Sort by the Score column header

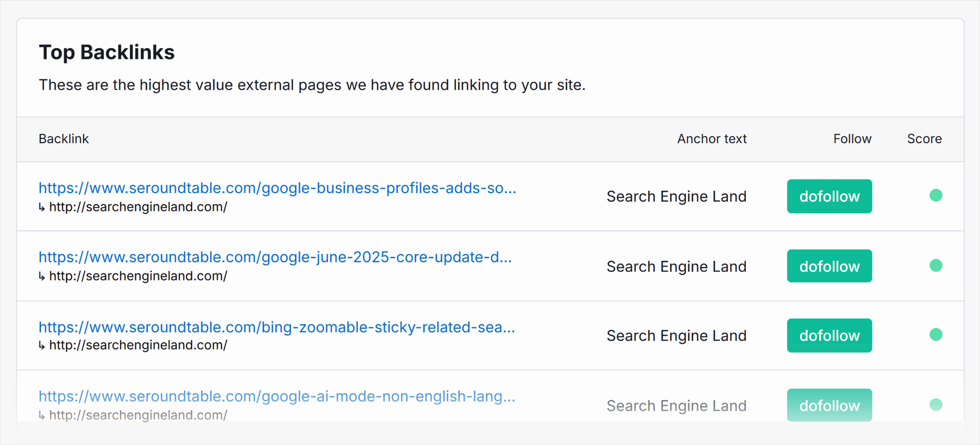(x=924, y=139)
